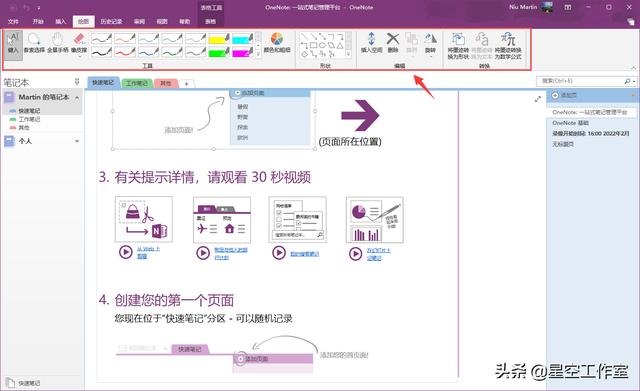Image resolution: width=640 pixels, height=391 pixels.
Task: Pick the thin blue pen in top row
Action: (x=149, y=39)
